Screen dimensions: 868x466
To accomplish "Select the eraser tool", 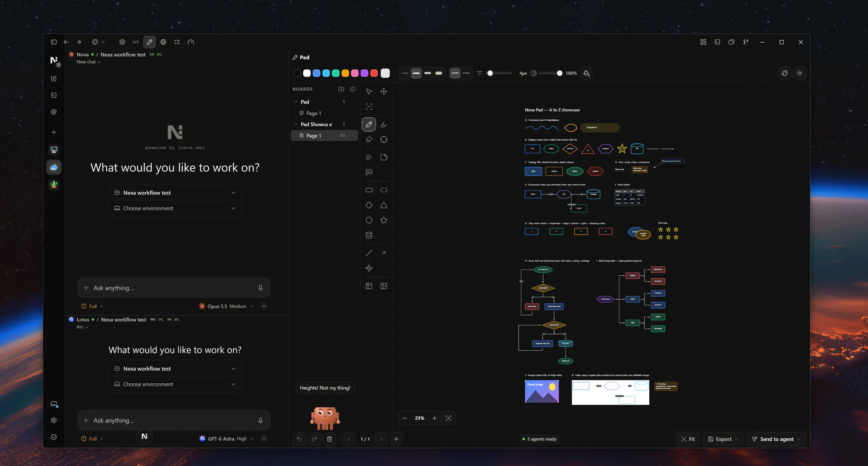I will coord(369,139).
